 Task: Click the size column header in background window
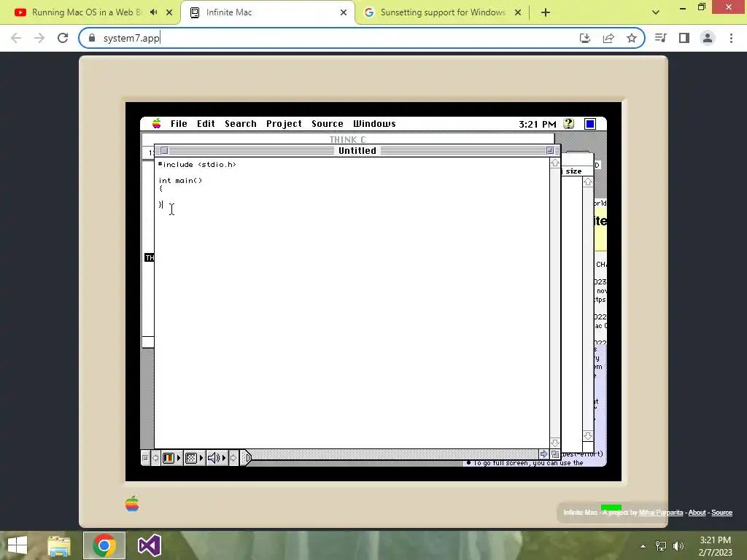(x=573, y=171)
